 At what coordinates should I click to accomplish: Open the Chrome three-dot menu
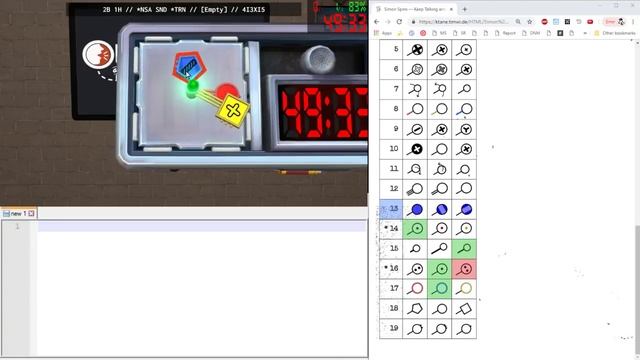pyautogui.click(x=633, y=22)
